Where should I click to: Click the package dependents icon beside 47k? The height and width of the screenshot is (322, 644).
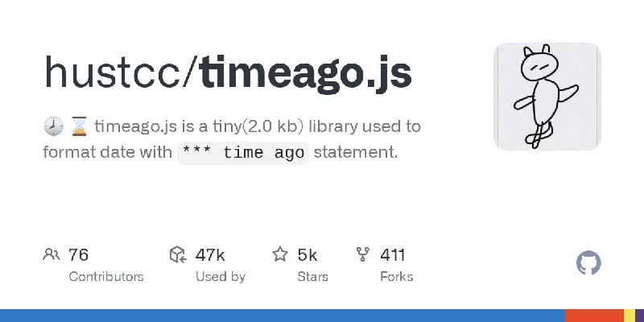pos(178,254)
